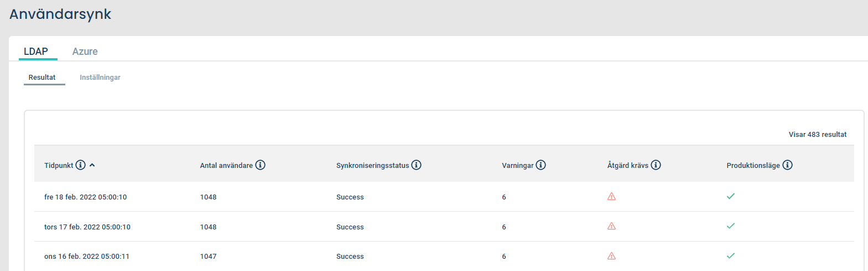Switch to the Azure tab
868x271 pixels.
85,52
